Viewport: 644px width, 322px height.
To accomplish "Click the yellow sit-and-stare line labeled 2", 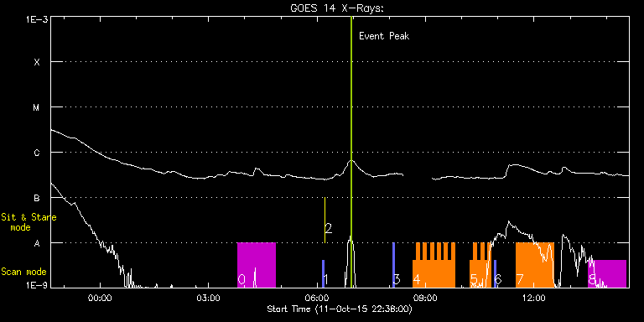I will (325, 221).
